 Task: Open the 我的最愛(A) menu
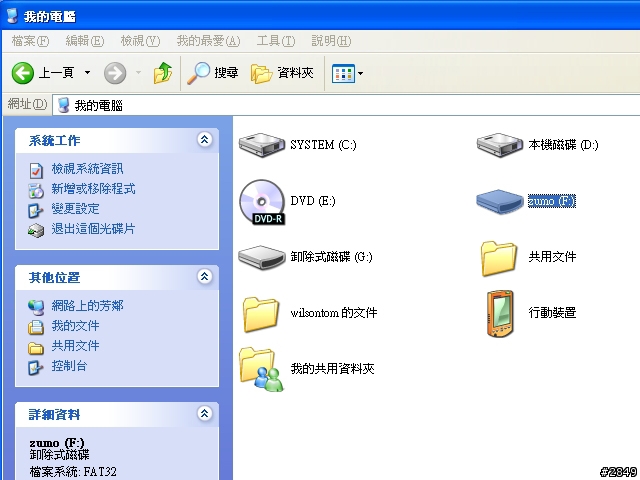(209, 41)
